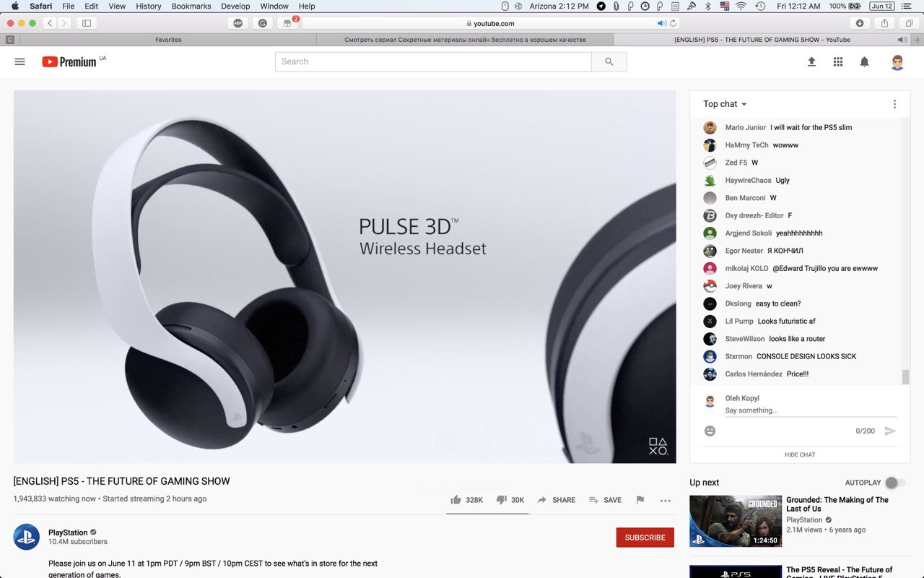Click the PULSE 3D video player
Image resolution: width=924 pixels, height=578 pixels.
click(345, 277)
